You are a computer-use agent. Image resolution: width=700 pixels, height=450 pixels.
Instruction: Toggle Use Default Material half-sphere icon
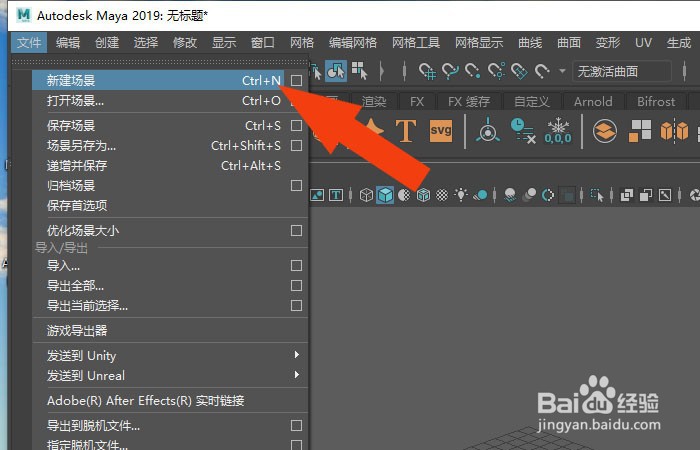coord(404,195)
